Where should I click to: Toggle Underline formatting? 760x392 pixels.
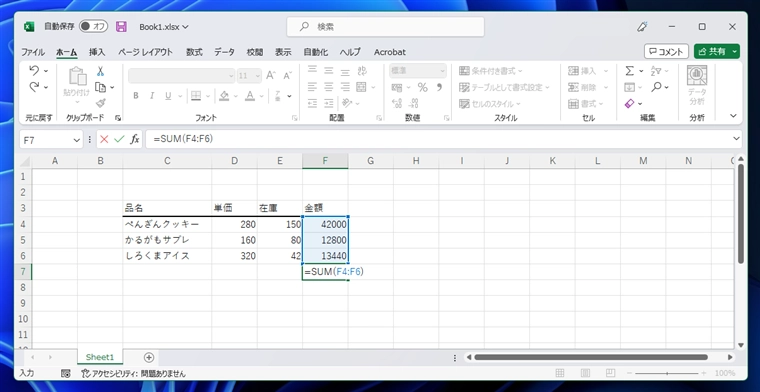[168, 96]
